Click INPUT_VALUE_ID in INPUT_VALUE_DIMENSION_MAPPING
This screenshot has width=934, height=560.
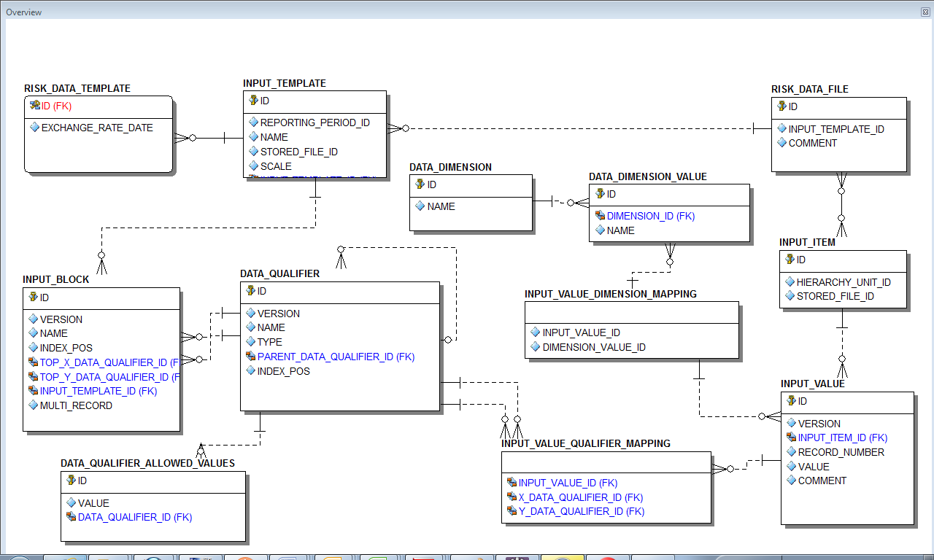[582, 332]
